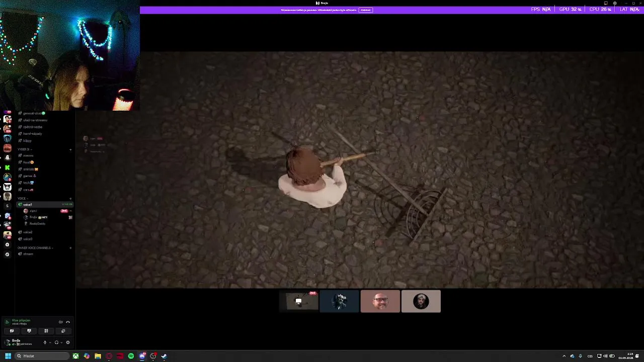Image resolution: width=644 pixels, height=362 pixels.
Task: Select RaddyDaddy in voice1 members
Action: click(37, 224)
